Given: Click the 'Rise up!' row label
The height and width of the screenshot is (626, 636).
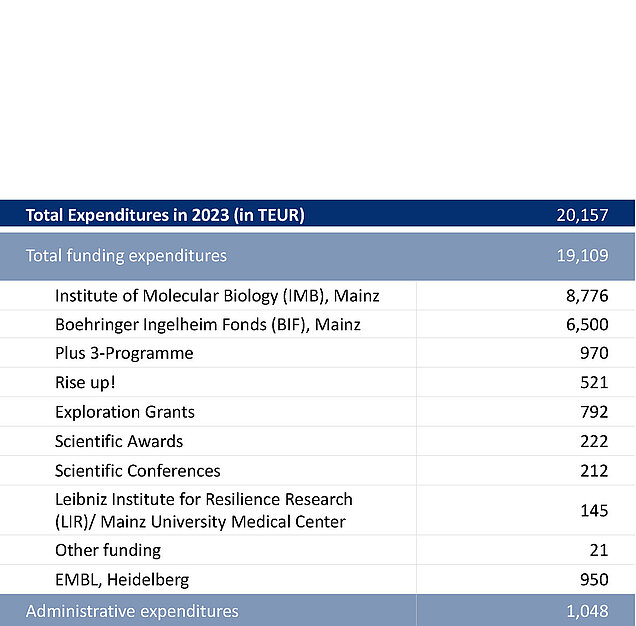Looking at the screenshot, I should [85, 383].
